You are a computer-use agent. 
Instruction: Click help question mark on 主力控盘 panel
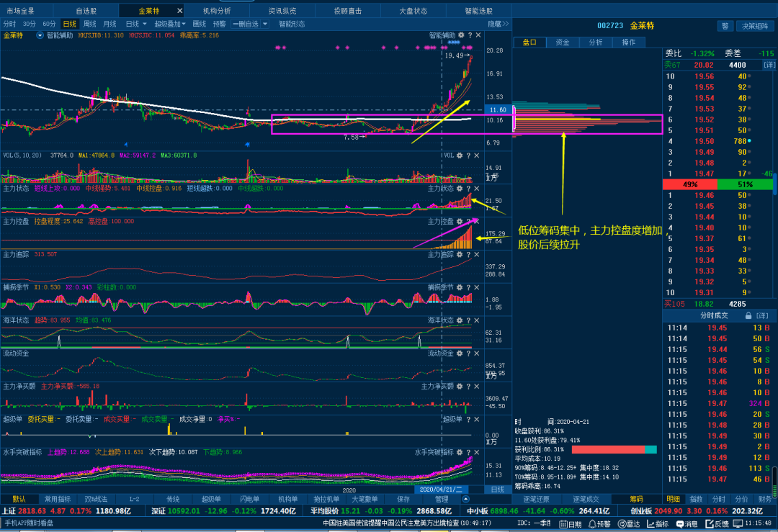click(x=468, y=222)
